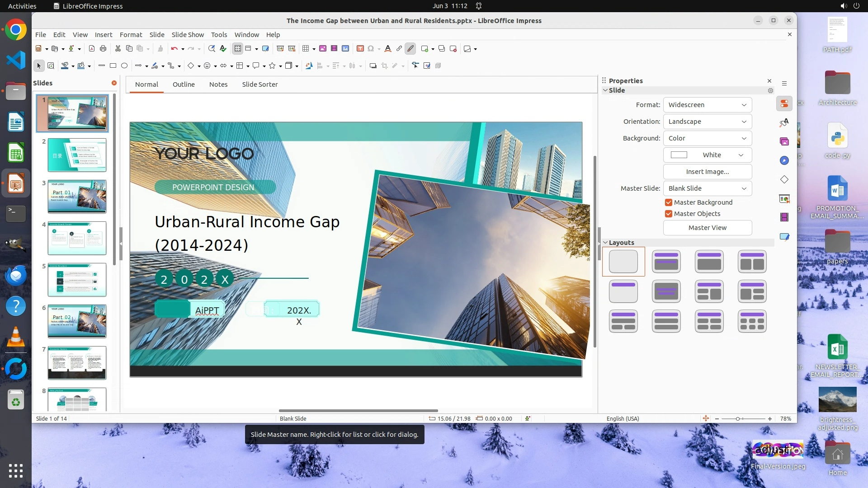
Task: Toggle the Display Grid toolbar button
Action: pos(237,49)
